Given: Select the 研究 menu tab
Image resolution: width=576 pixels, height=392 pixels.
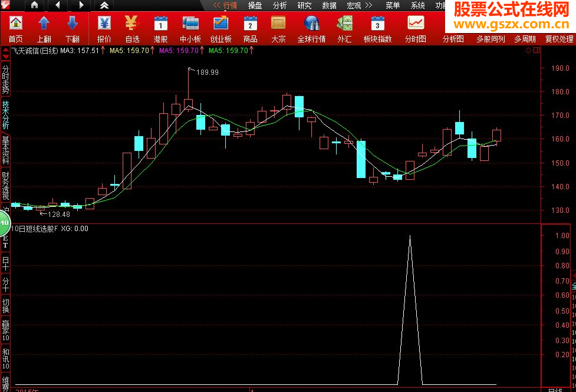Looking at the screenshot, I should pyautogui.click(x=305, y=5).
